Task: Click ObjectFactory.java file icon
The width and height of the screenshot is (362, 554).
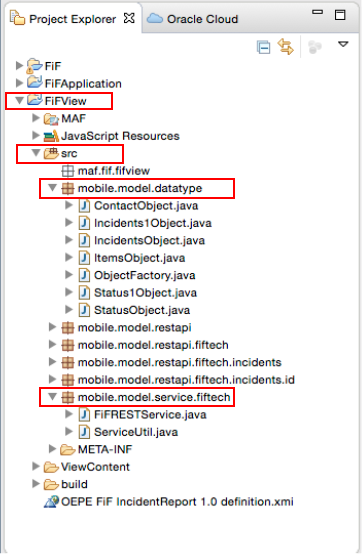Action: click(84, 275)
